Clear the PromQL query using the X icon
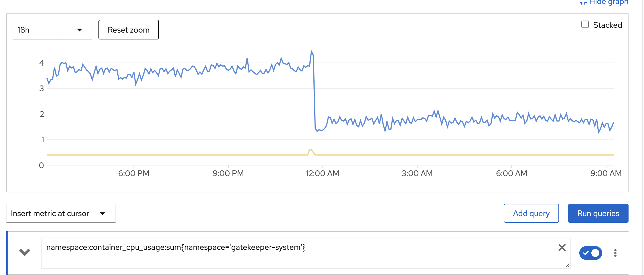Screen dimensions: 644x275 [562, 248]
